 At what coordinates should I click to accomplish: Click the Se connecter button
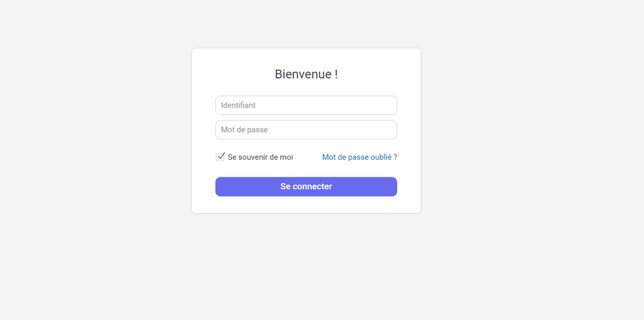306,187
